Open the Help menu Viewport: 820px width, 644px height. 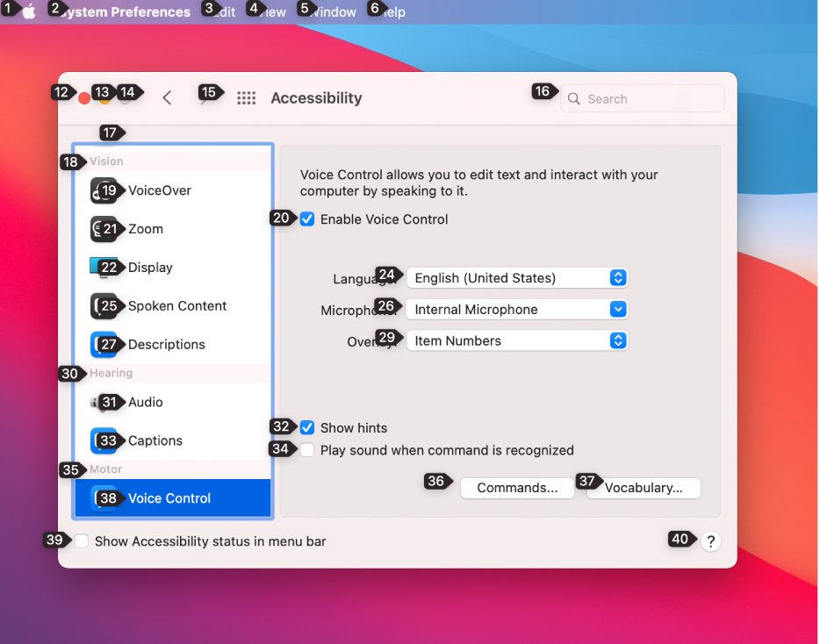coord(392,12)
